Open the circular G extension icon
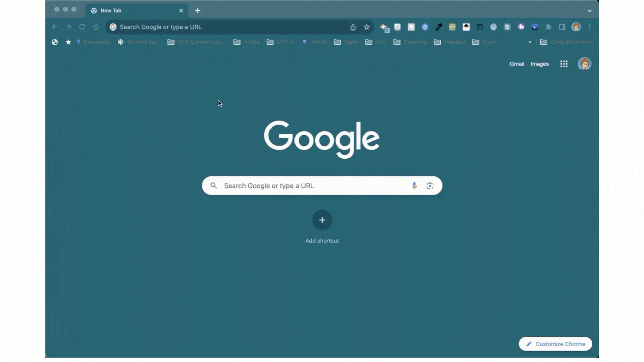 coord(493,27)
